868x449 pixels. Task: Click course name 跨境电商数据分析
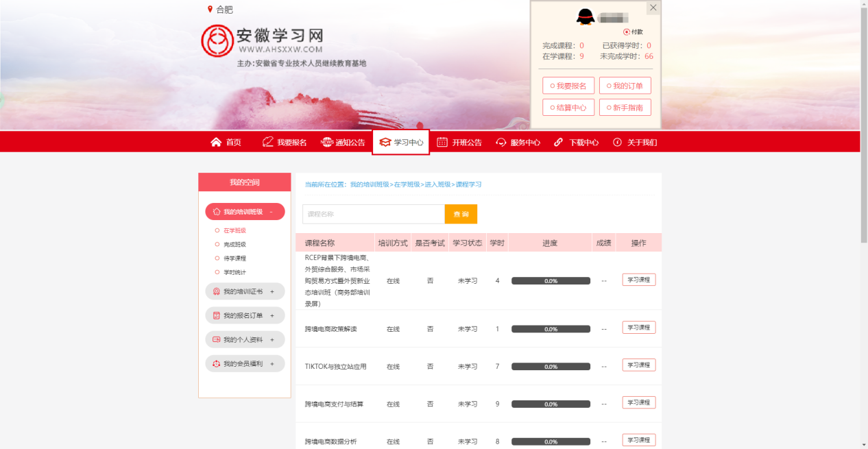coord(331,441)
